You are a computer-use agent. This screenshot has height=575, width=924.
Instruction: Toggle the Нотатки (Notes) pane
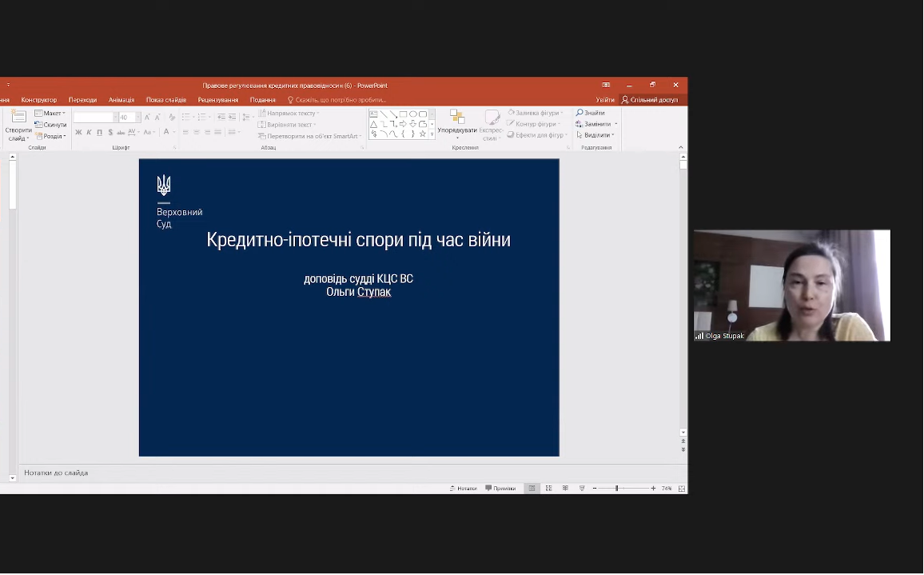[463, 489]
